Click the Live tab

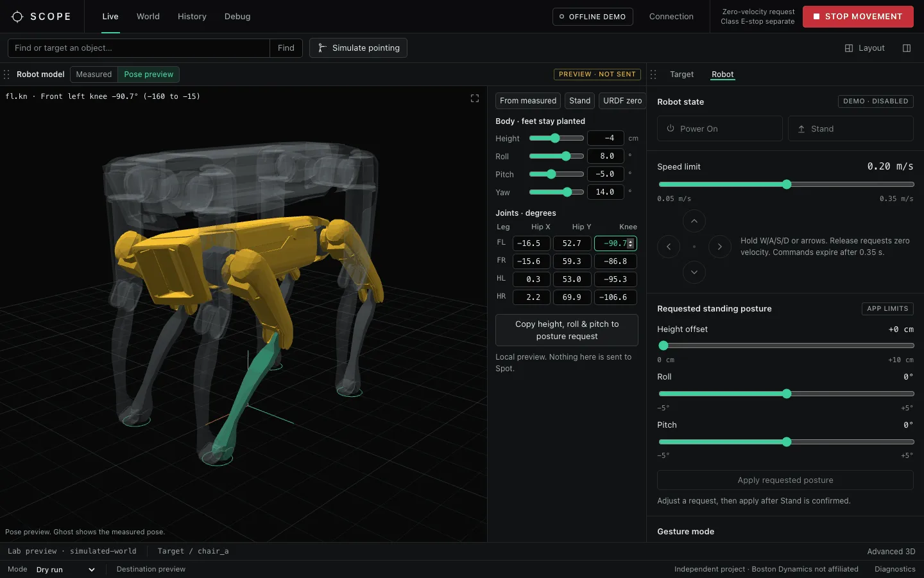click(x=110, y=17)
